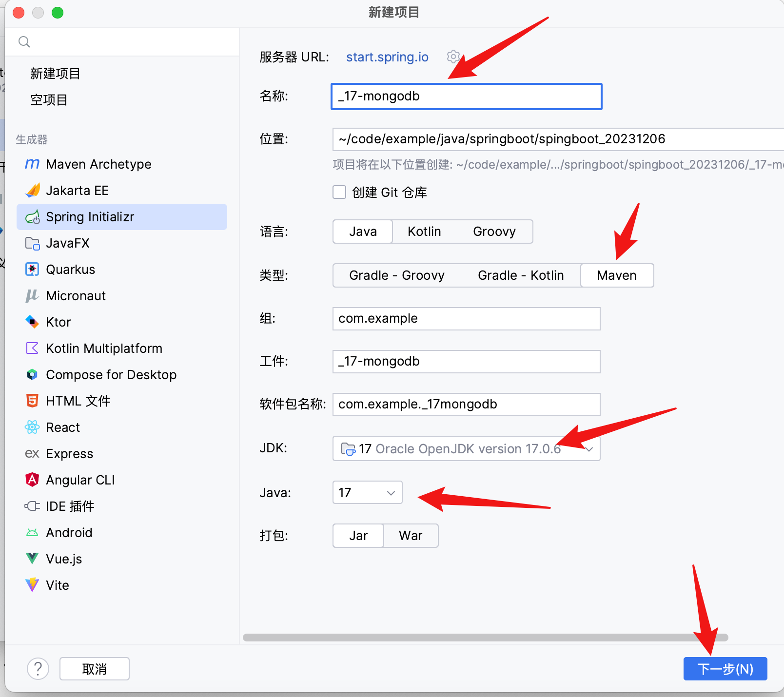Open the Java version 17 dropdown
This screenshot has height=697, width=784.
[368, 492]
